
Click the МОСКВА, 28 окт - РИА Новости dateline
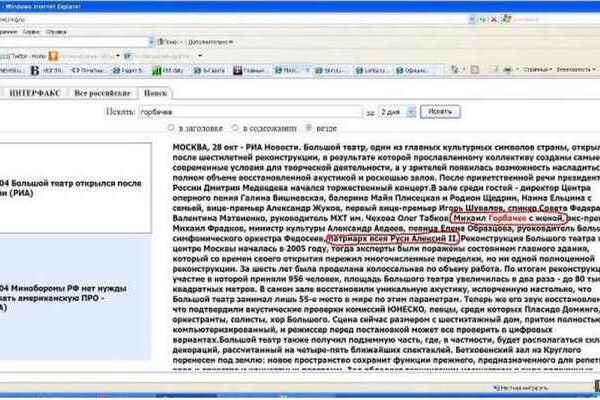point(236,147)
